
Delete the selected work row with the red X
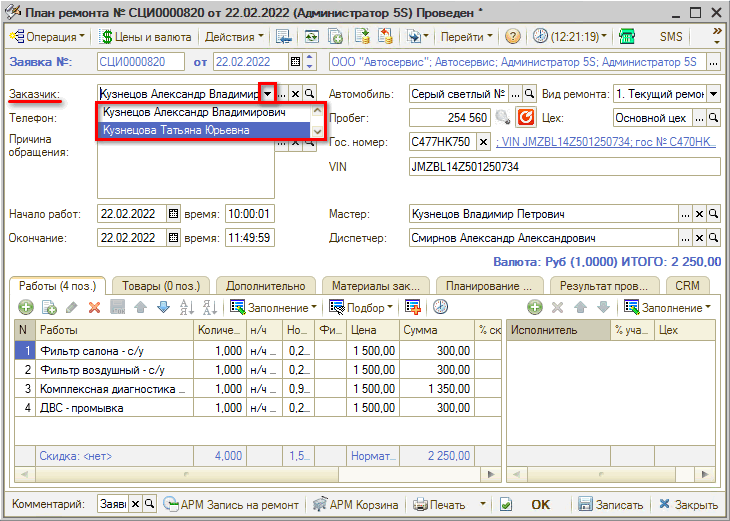[x=95, y=307]
